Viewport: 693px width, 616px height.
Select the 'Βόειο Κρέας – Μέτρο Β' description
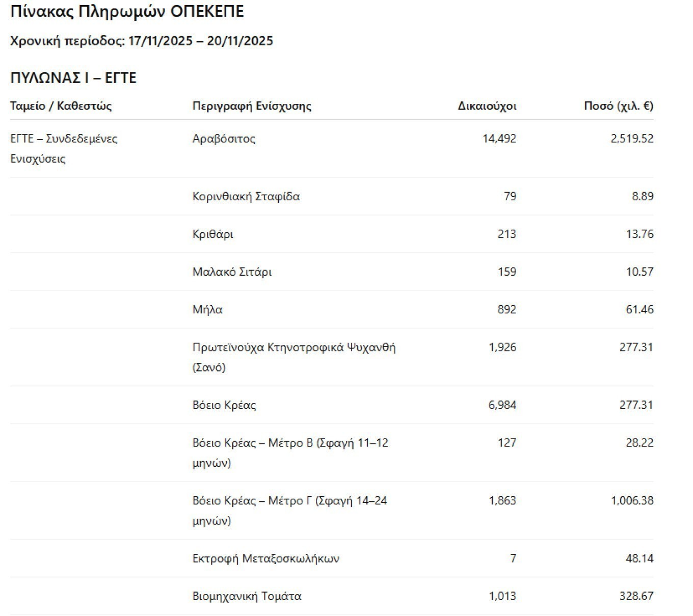pos(290,452)
